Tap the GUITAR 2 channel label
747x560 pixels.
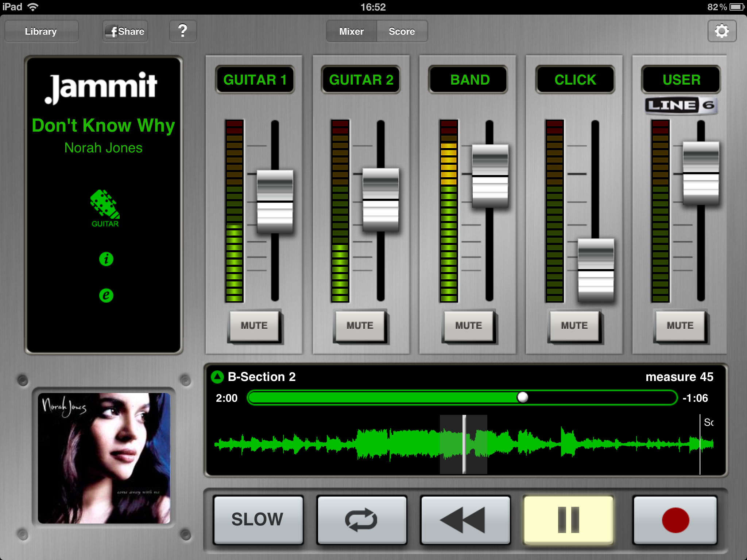pos(361,79)
